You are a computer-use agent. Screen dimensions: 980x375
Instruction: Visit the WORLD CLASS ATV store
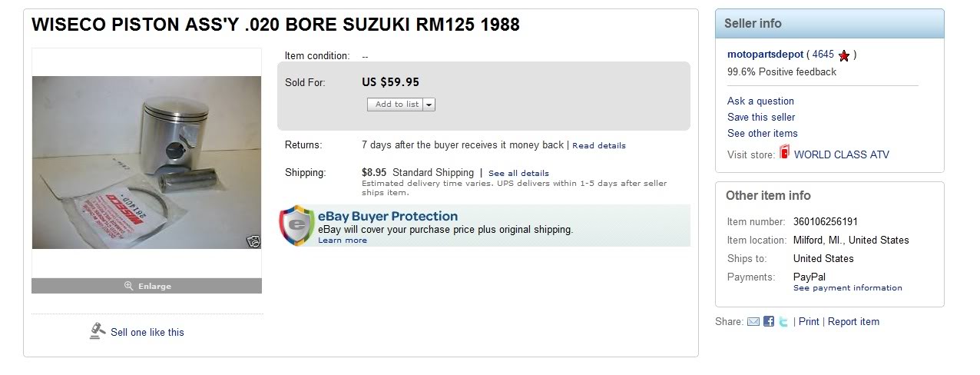(x=841, y=154)
